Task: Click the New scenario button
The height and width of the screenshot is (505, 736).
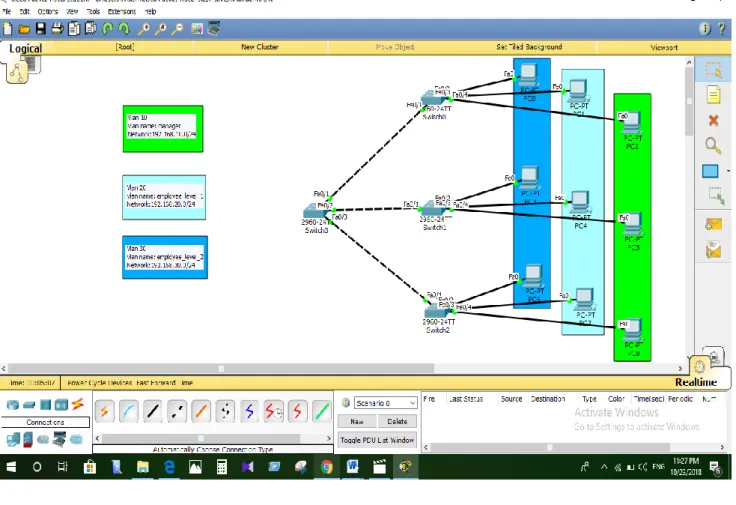Action: pyautogui.click(x=357, y=421)
